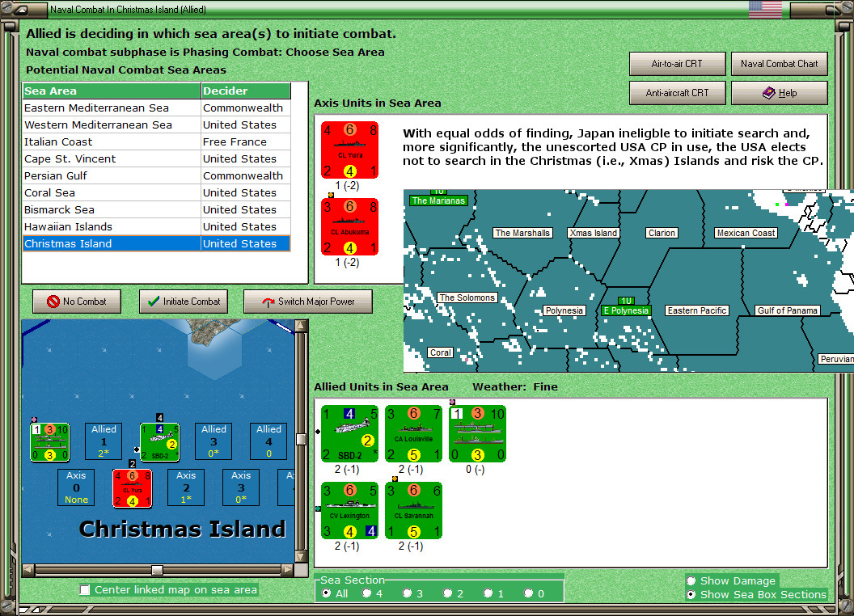Select the Italian Coast row
Screen dimensions: 854x616
coord(156,141)
